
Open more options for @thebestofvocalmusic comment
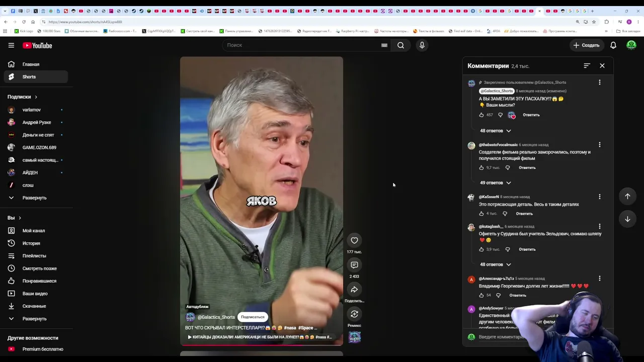pos(600,145)
